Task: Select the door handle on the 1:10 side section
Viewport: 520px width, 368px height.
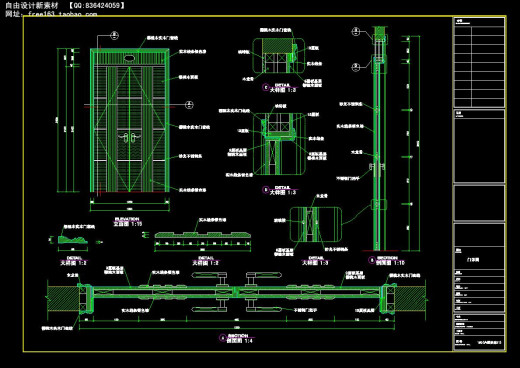Action: 377,170
